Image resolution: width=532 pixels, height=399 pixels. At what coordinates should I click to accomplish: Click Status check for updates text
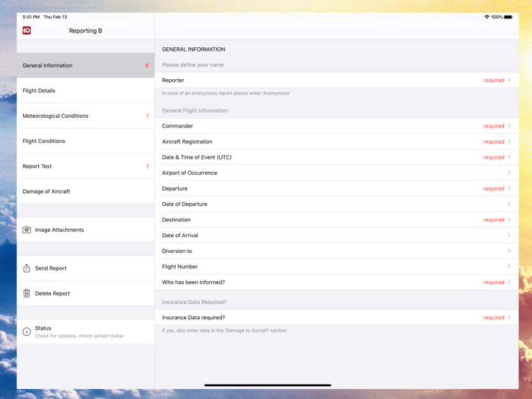click(x=79, y=336)
